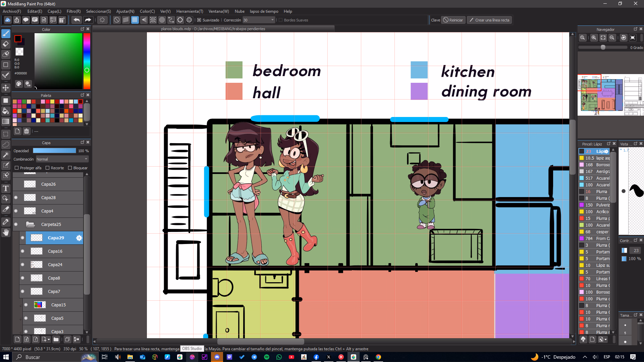Open the Combinación blend mode dropdown
Screen dimensions: 644x362
[x=62, y=159]
